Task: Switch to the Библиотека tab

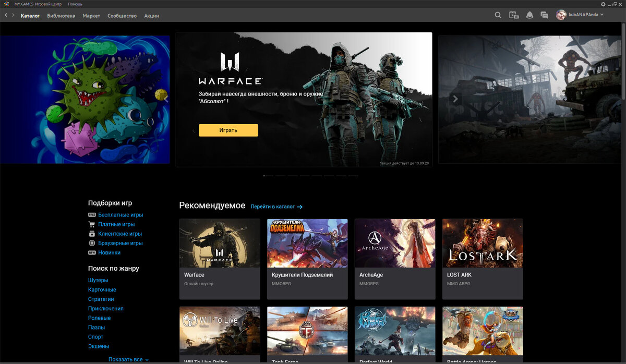Action: coord(61,16)
